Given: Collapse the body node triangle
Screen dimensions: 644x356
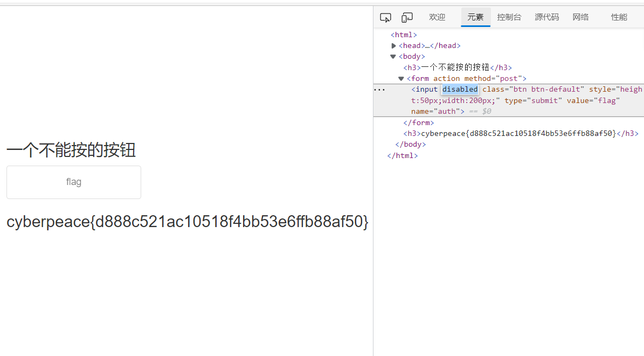Looking at the screenshot, I should coord(393,57).
